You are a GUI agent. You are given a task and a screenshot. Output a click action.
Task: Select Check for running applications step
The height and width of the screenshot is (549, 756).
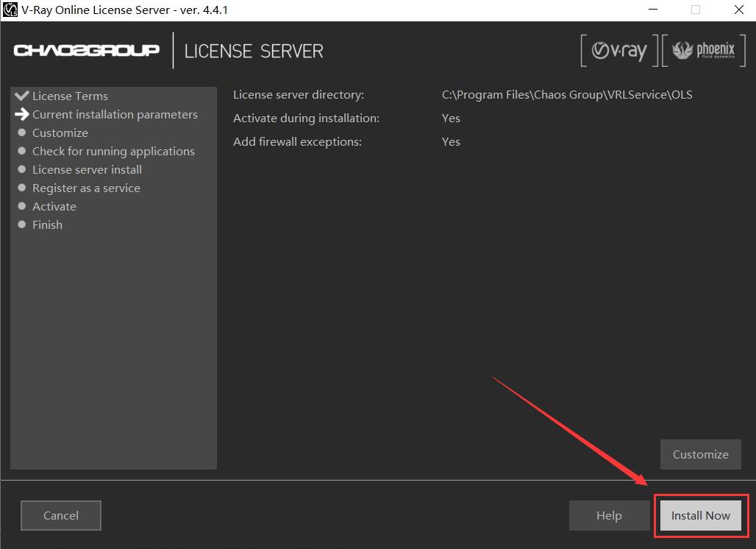(x=113, y=151)
